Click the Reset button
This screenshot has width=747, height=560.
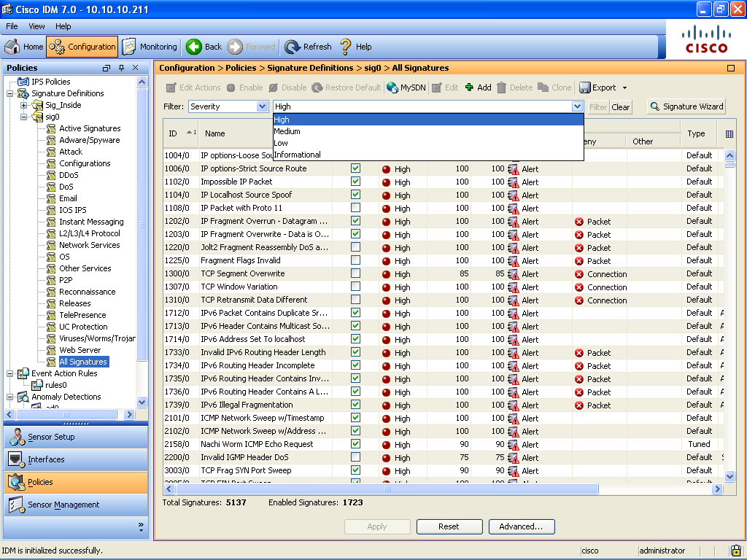point(449,526)
